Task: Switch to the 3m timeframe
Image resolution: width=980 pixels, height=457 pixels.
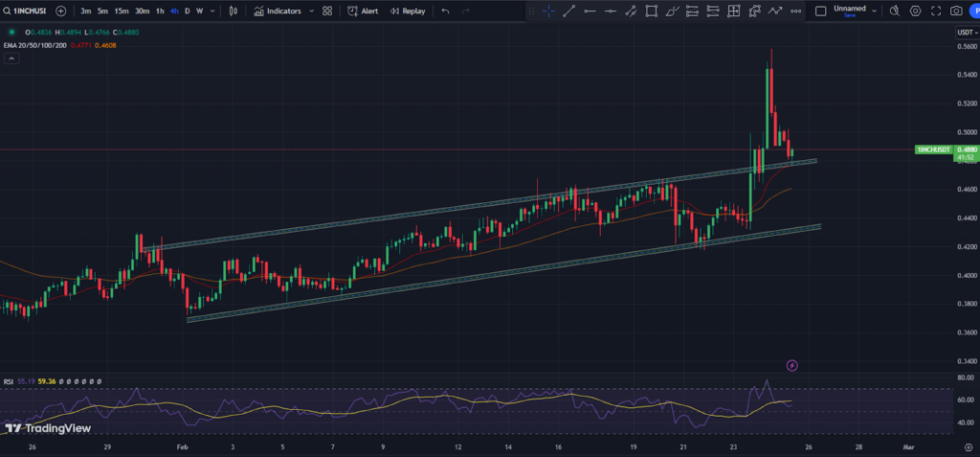Action: pos(85,11)
